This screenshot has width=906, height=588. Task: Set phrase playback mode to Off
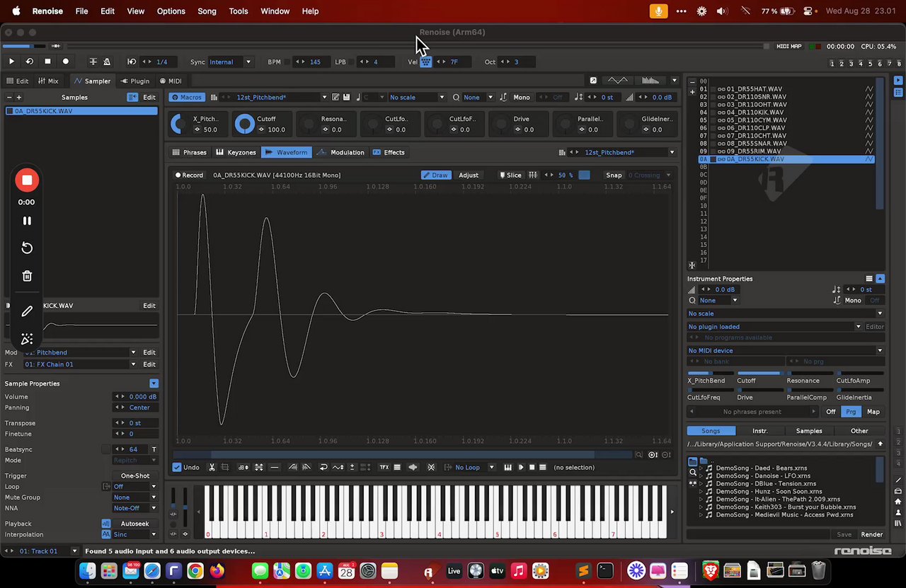pyautogui.click(x=831, y=412)
